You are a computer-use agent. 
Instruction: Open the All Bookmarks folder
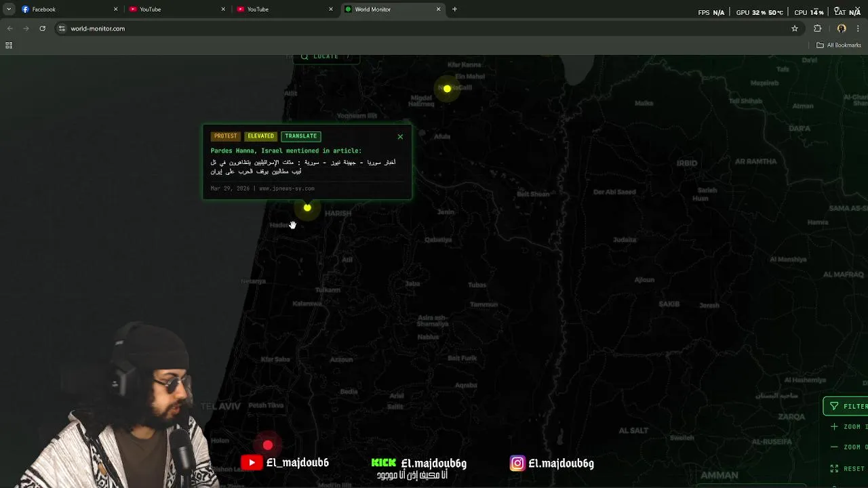pyautogui.click(x=839, y=45)
